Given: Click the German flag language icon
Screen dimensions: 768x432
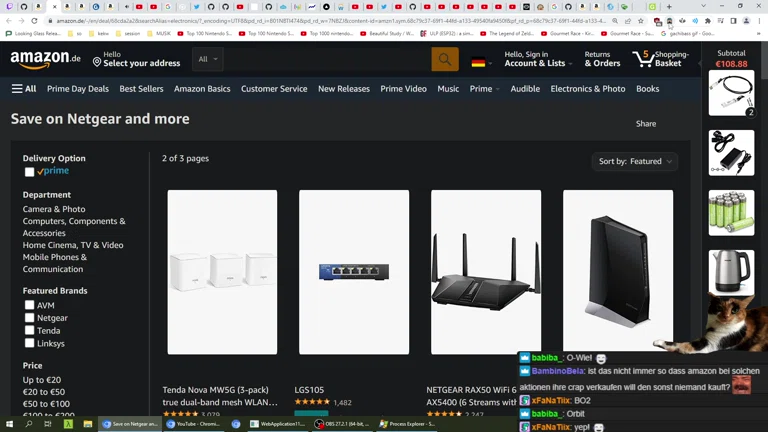Looking at the screenshot, I should click(x=478, y=63).
